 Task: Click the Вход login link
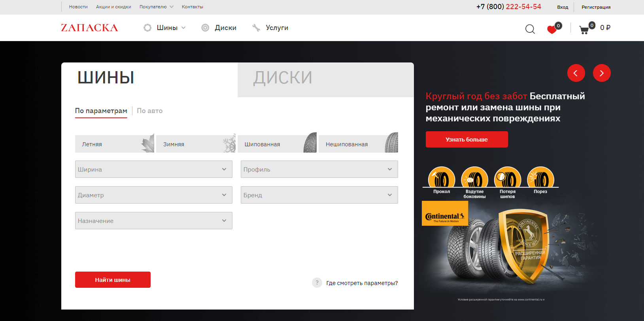[x=563, y=7]
